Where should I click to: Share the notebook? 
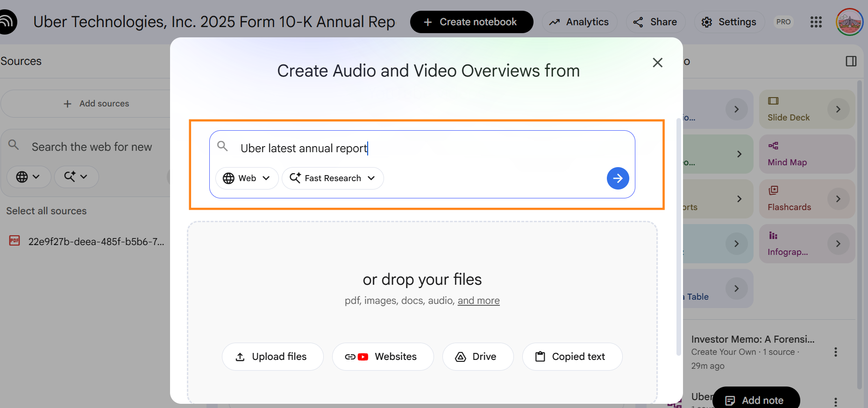655,22
